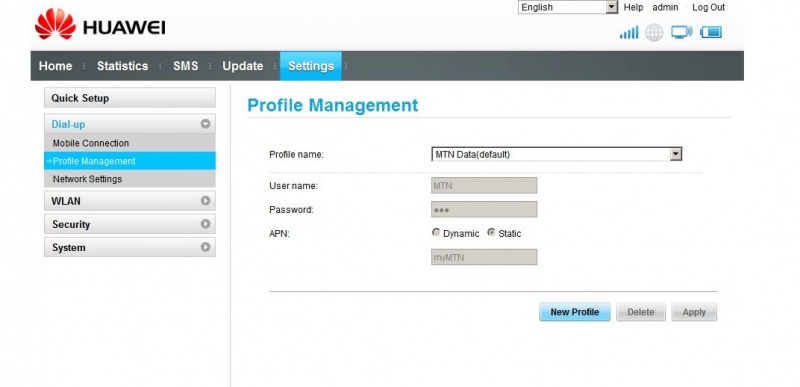Image resolution: width=800 pixels, height=387 pixels.
Task: Click the Log Out link
Action: 708,7
